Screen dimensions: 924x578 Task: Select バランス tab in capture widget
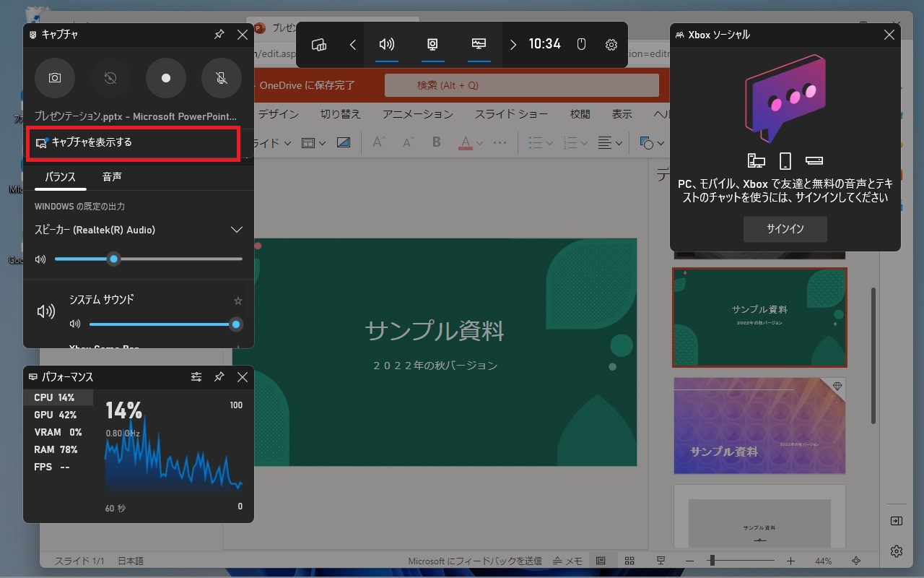click(x=61, y=177)
